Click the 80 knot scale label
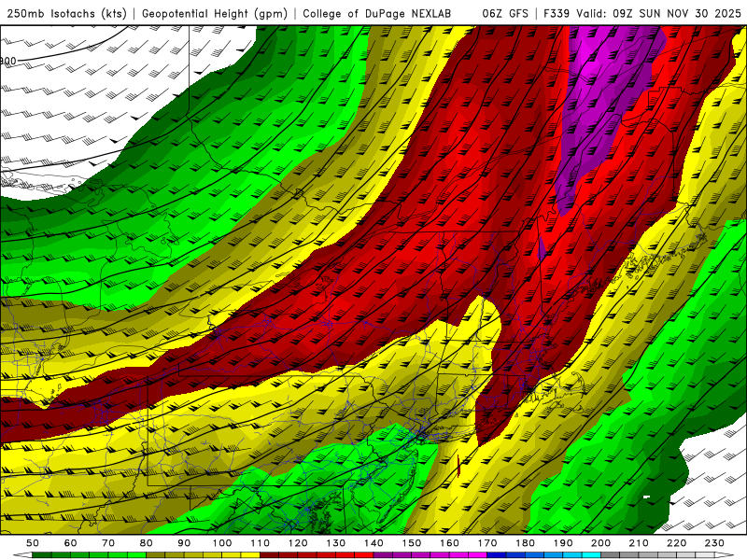This screenshot has height=560, width=747. (x=147, y=543)
